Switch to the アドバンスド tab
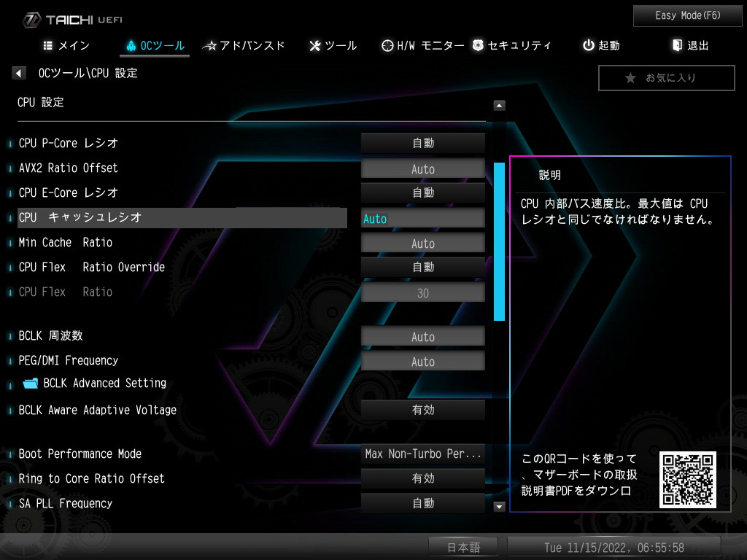 (x=244, y=45)
